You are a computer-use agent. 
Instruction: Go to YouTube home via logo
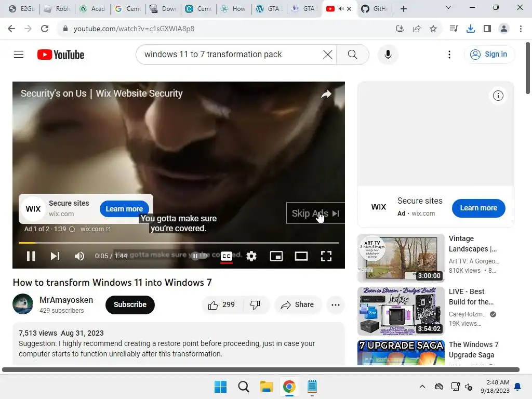pyautogui.click(x=61, y=55)
